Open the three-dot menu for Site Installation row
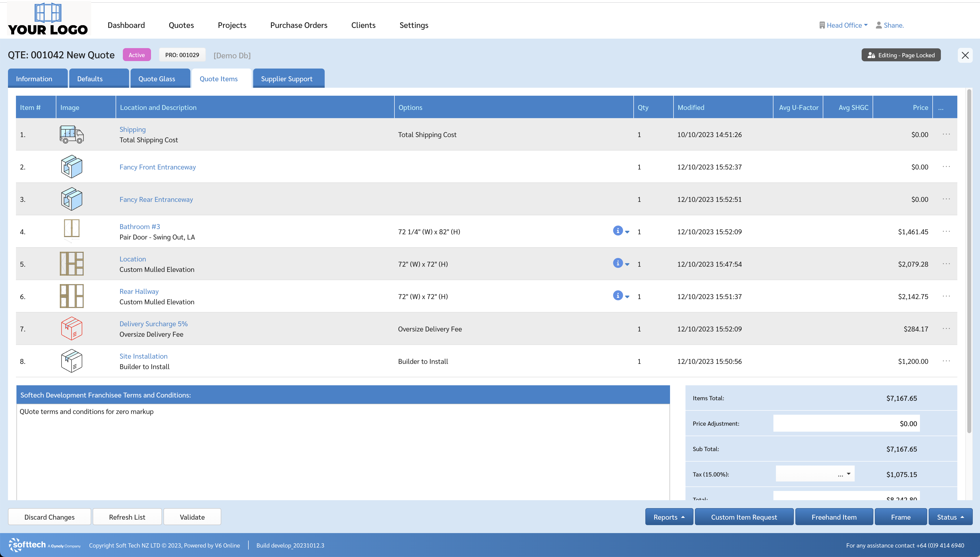980x557 pixels. [x=946, y=361]
